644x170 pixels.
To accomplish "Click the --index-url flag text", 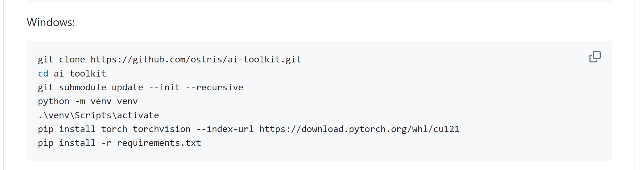I will tap(225, 129).
